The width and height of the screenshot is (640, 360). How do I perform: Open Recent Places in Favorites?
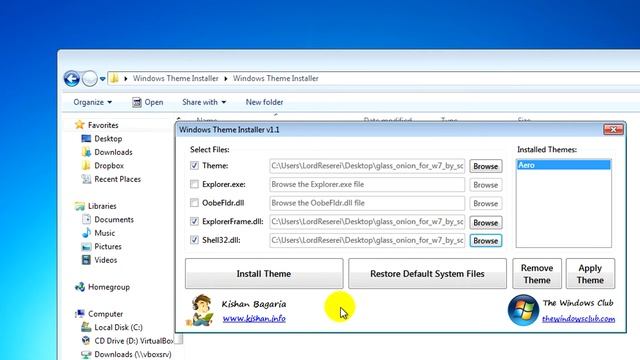pyautogui.click(x=118, y=179)
